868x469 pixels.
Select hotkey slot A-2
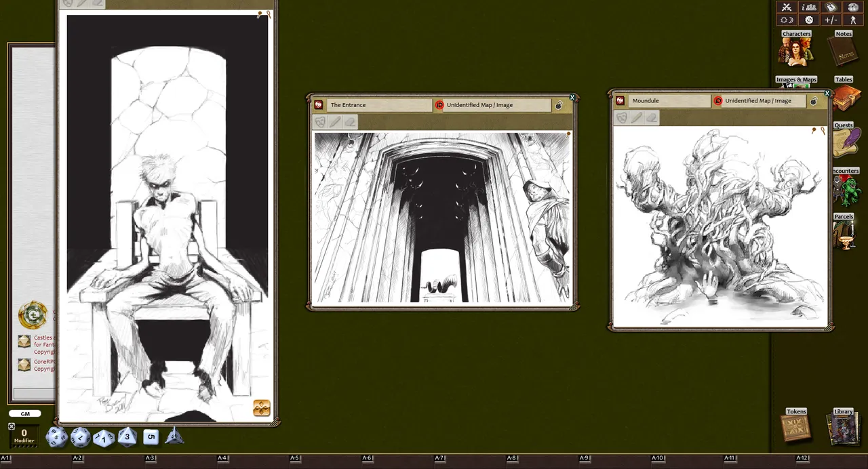[78, 458]
